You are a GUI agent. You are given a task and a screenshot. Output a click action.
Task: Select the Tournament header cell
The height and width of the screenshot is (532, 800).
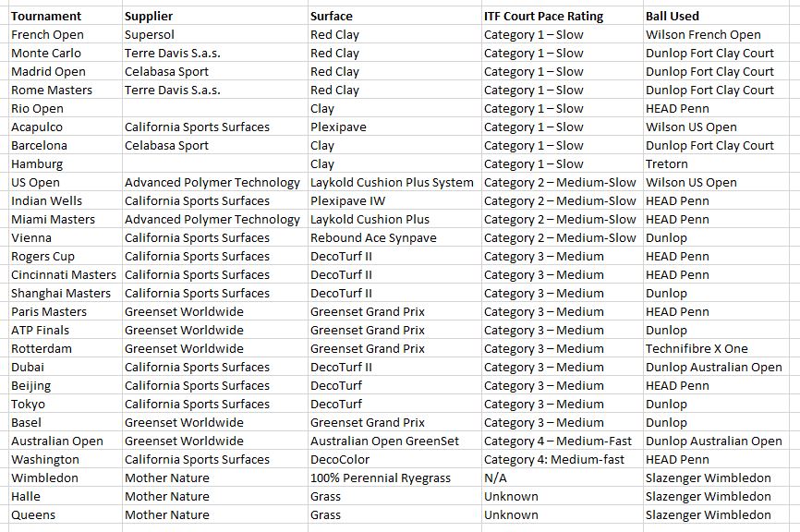pos(66,17)
